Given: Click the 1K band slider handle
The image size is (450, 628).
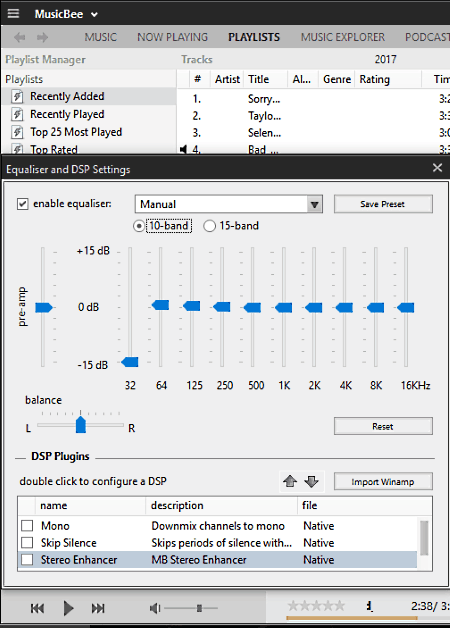Looking at the screenshot, I should [283, 308].
